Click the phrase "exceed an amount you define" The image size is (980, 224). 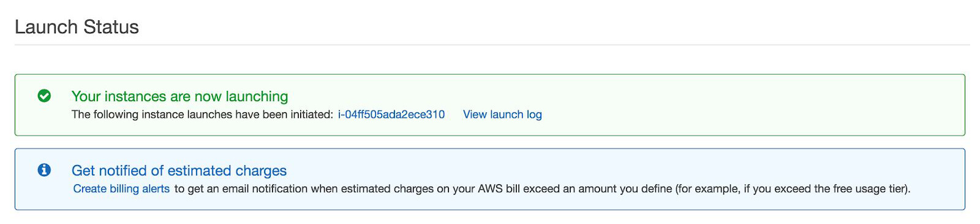click(597, 188)
